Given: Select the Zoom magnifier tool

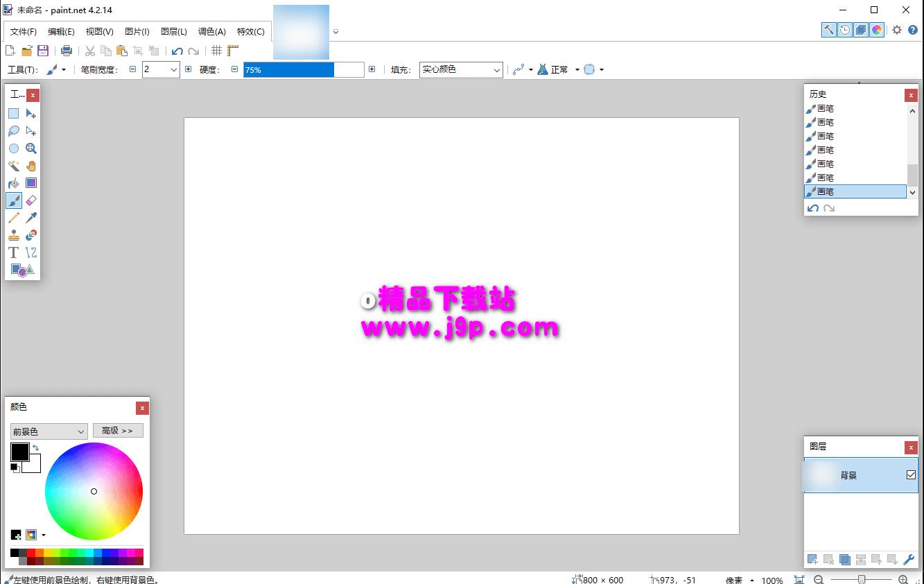Looking at the screenshot, I should click(31, 148).
